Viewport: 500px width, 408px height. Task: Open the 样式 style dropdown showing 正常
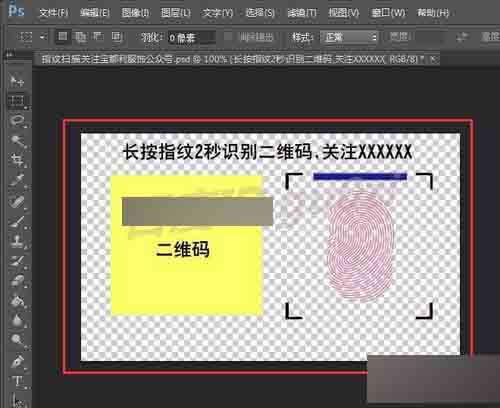coord(349,37)
